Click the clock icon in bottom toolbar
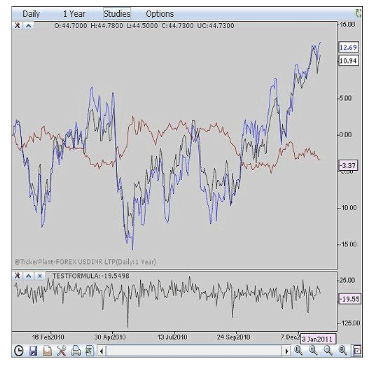 pos(19,351)
